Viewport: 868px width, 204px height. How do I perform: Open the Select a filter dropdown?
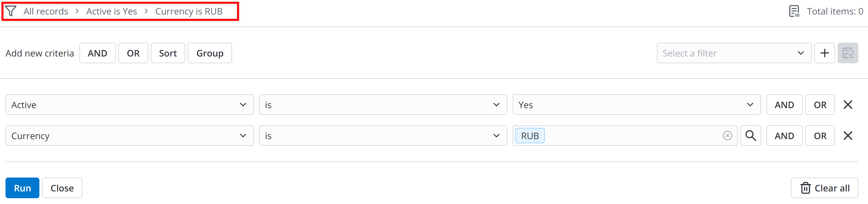pyautogui.click(x=733, y=53)
